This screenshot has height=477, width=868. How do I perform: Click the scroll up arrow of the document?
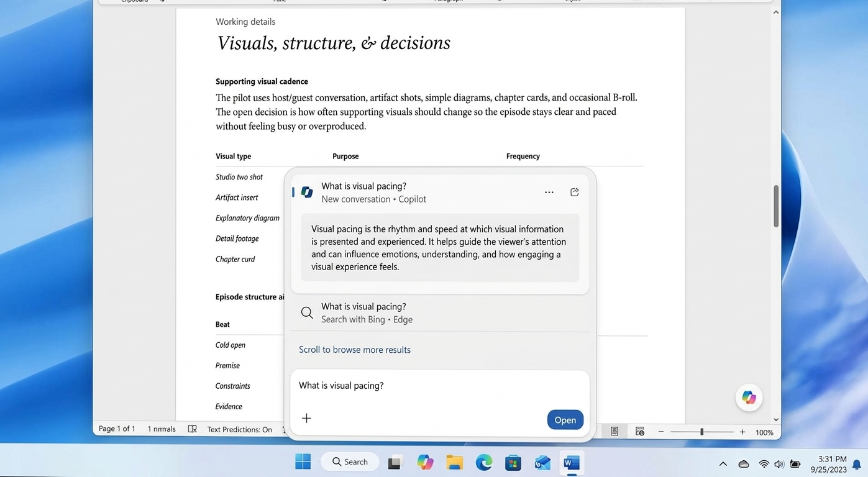click(x=776, y=12)
